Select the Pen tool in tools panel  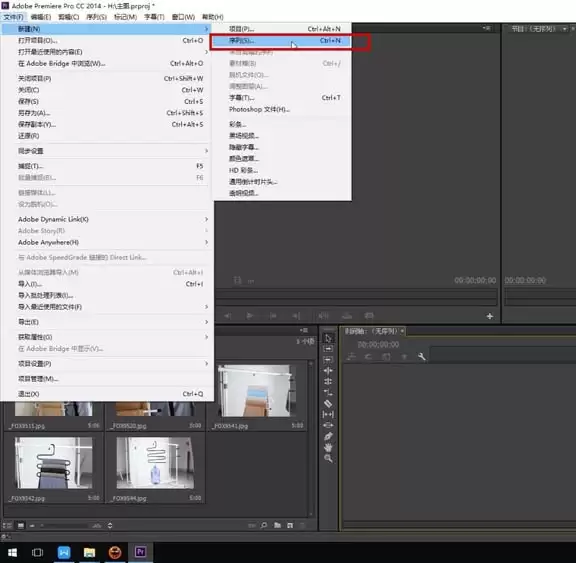coord(328,436)
